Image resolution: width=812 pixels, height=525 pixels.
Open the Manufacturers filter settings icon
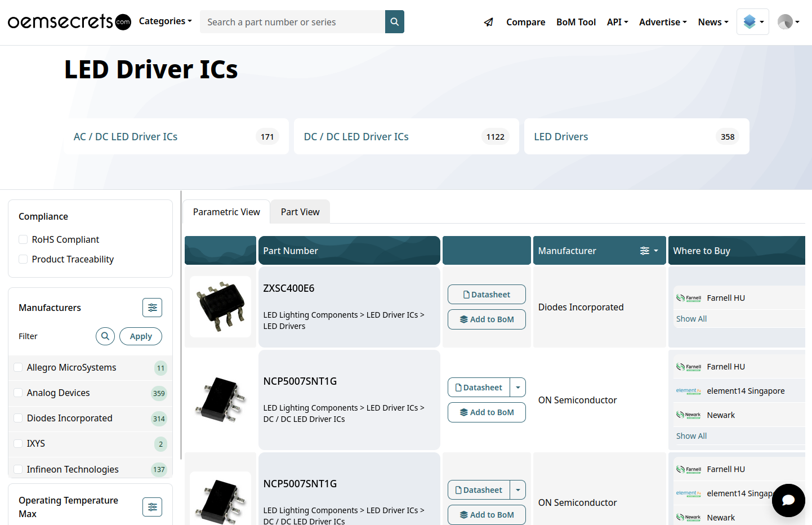coord(152,308)
